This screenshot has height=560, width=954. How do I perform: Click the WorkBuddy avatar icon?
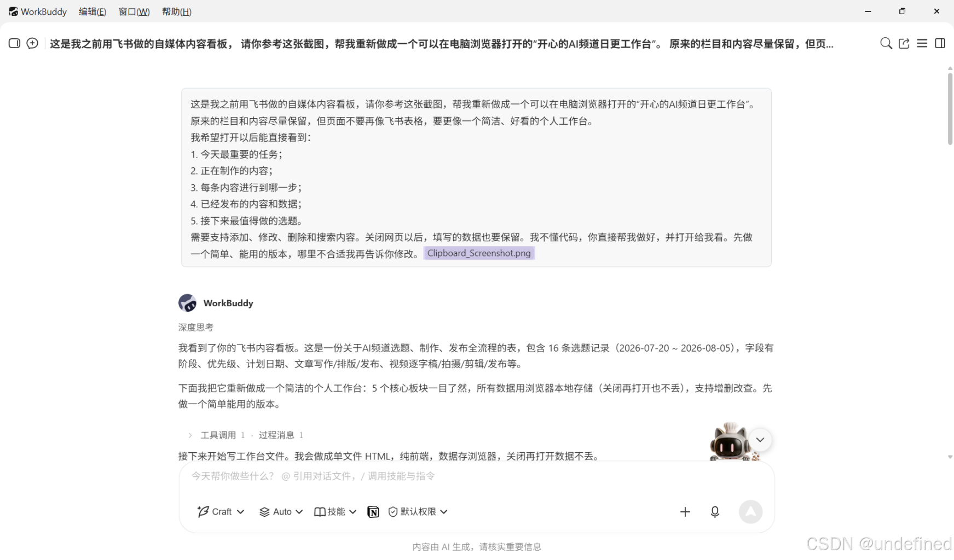coord(187,303)
